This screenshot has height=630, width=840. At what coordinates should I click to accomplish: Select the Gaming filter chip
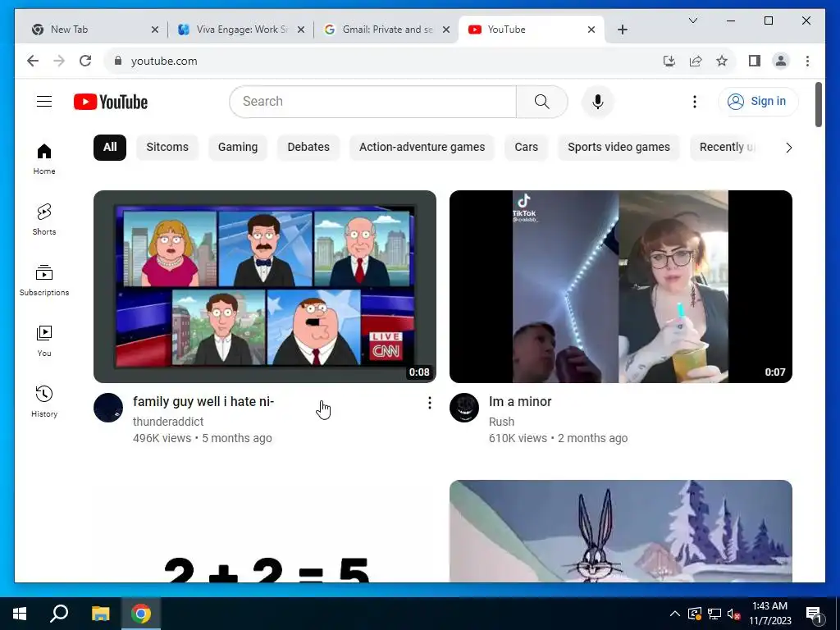coord(238,148)
